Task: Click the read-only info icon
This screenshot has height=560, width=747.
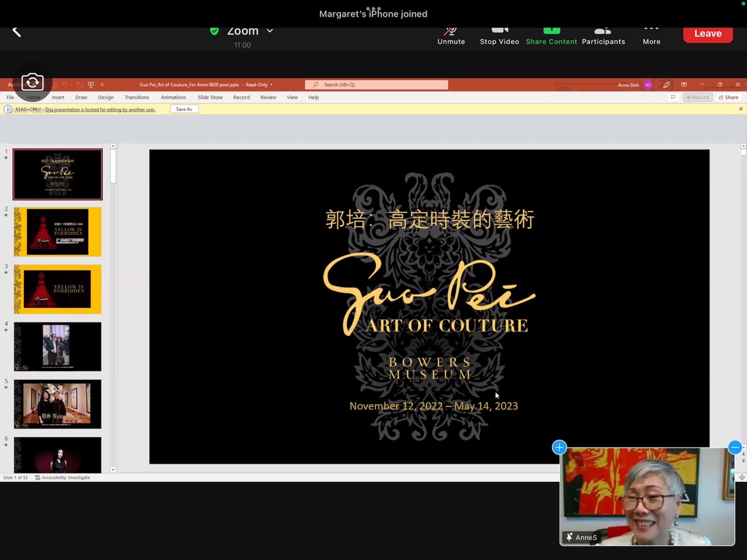Action: click(x=8, y=109)
